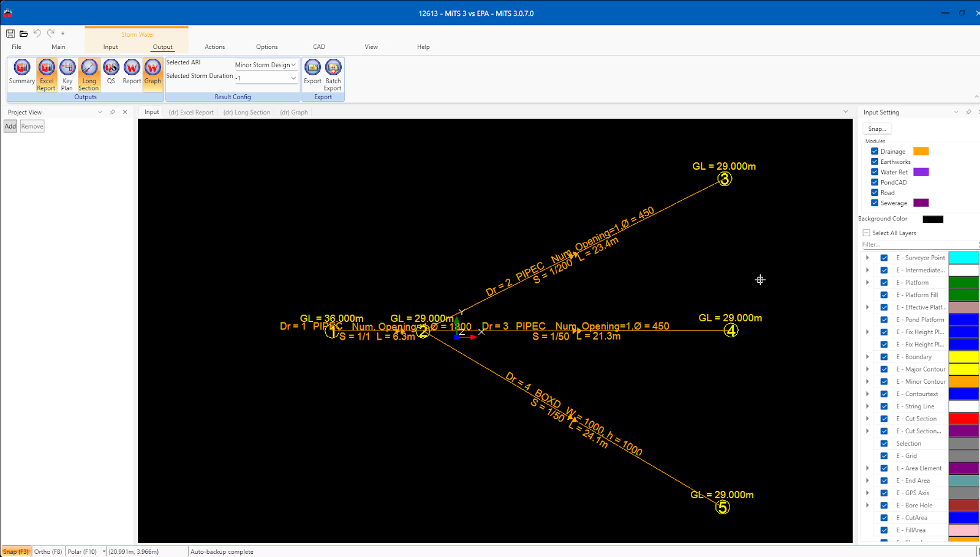Open the File menu
The height and width of the screenshot is (557, 980).
click(x=17, y=47)
